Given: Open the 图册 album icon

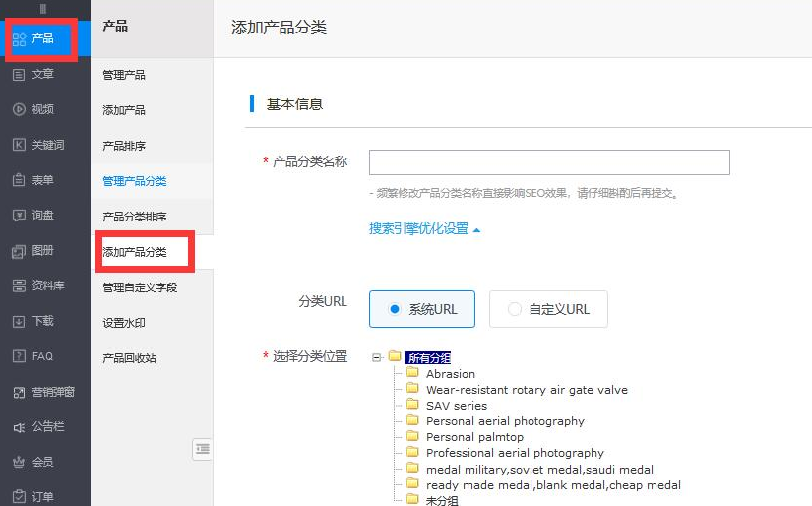Looking at the screenshot, I should [19, 251].
